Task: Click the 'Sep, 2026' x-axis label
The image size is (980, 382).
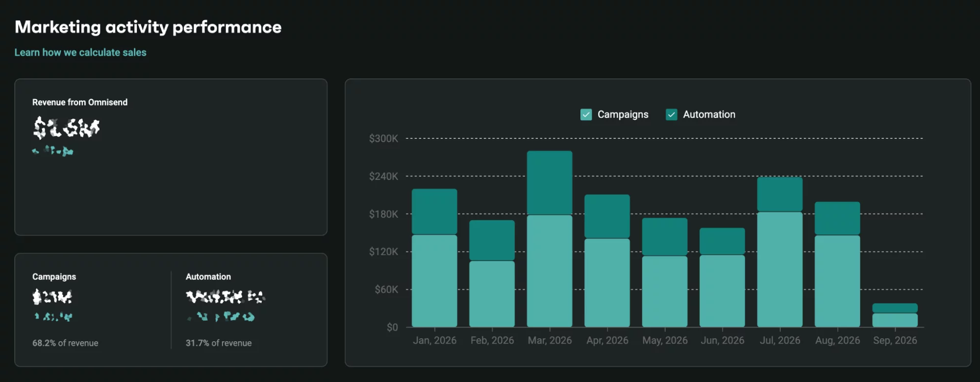Action: [895, 340]
